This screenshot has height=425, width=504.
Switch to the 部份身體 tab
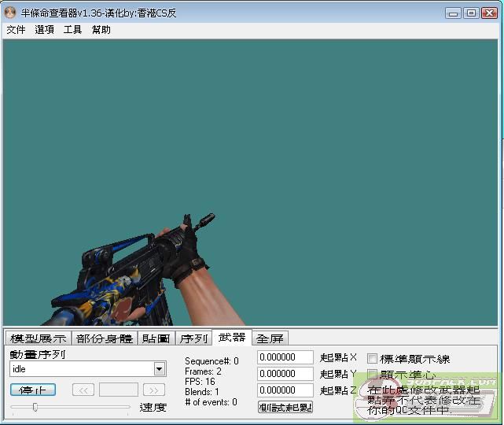105,338
